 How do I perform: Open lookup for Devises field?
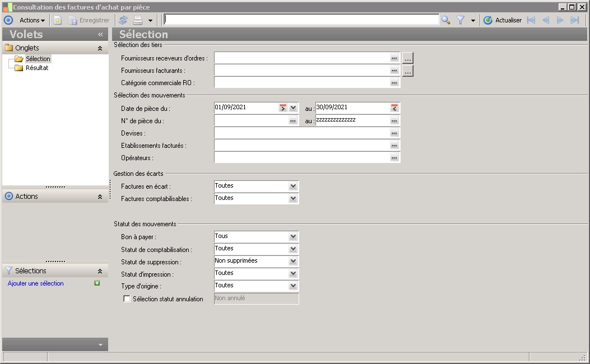(x=394, y=133)
